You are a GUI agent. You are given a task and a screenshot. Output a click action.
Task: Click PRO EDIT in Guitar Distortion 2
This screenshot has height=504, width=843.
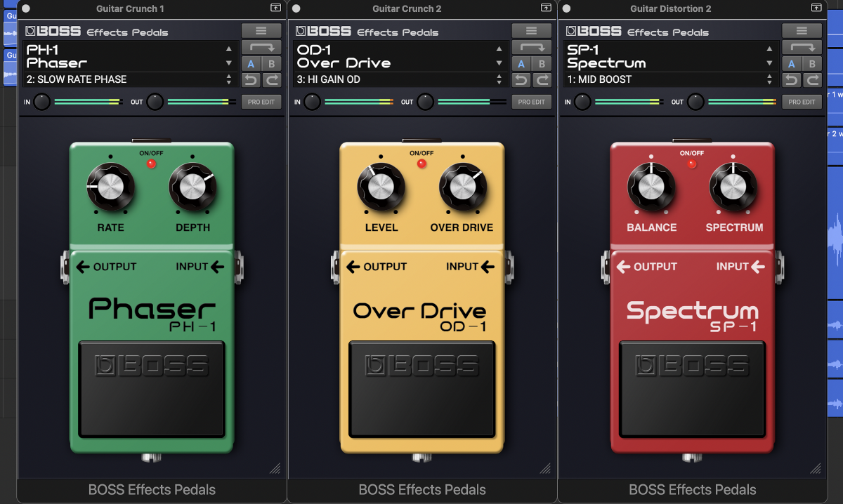[802, 102]
